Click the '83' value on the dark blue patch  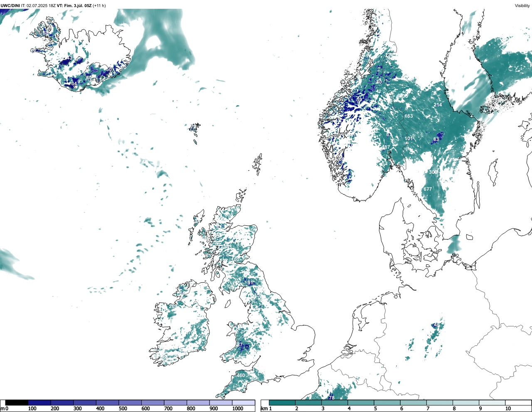[436, 139]
